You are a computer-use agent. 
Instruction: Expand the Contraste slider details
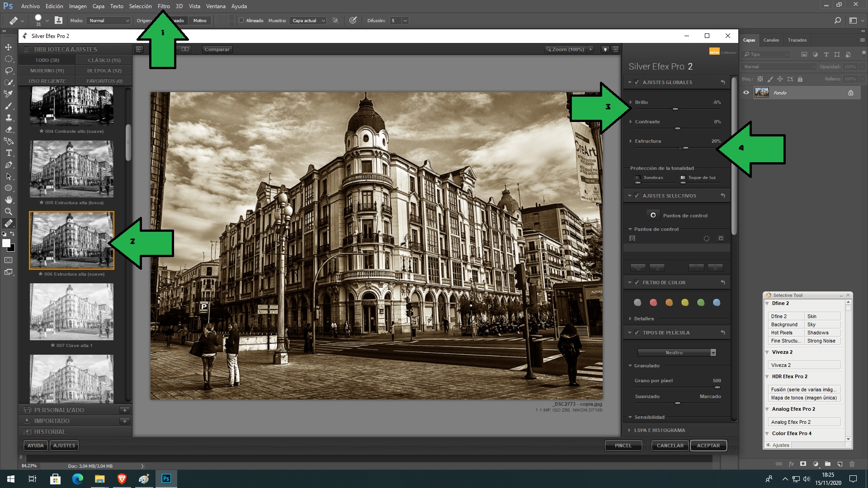[x=631, y=122]
